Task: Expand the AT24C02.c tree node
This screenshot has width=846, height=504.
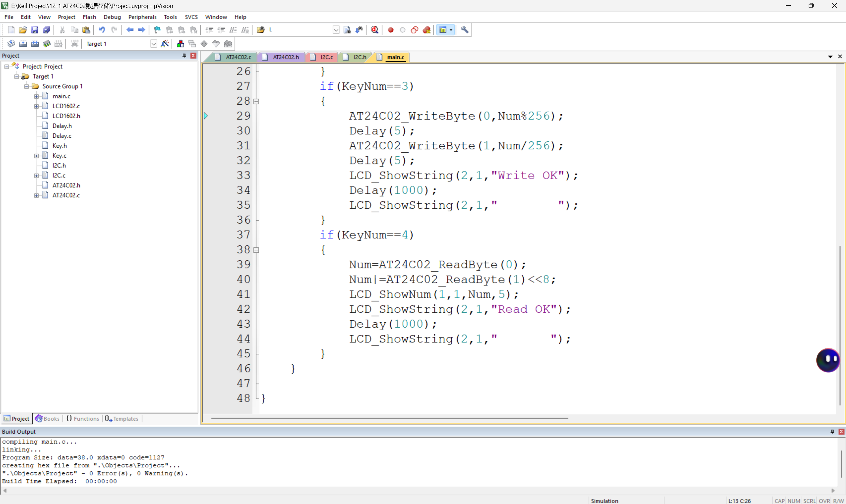Action: point(36,195)
